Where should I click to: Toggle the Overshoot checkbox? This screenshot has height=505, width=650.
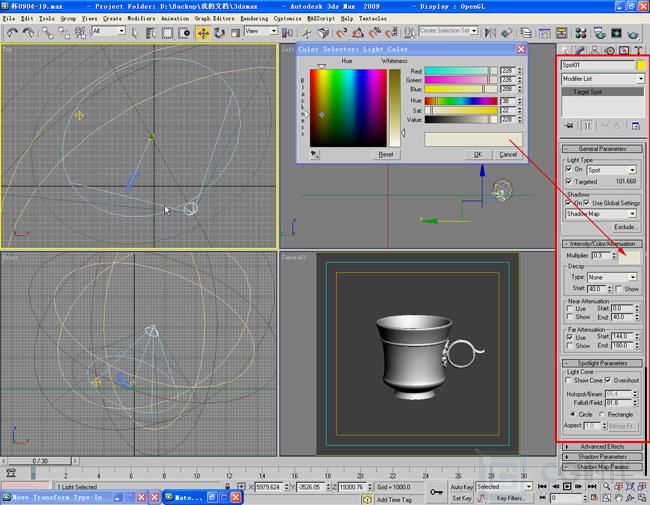click(608, 380)
